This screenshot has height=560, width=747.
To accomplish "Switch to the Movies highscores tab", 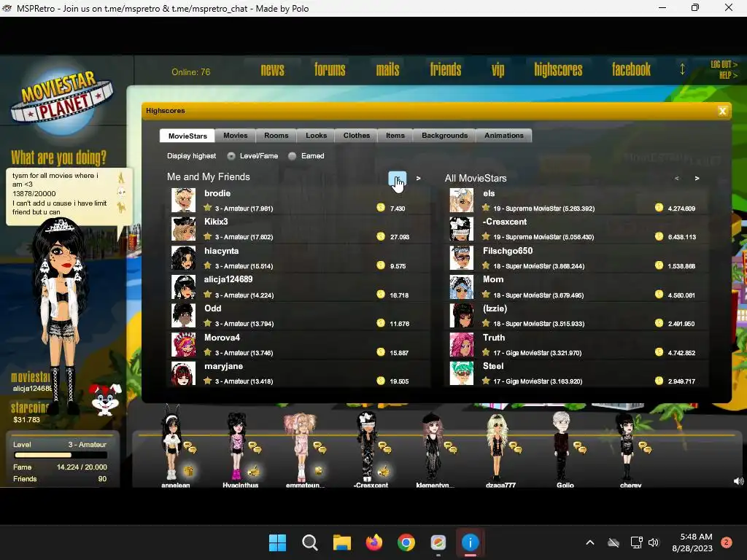I will [236, 136].
